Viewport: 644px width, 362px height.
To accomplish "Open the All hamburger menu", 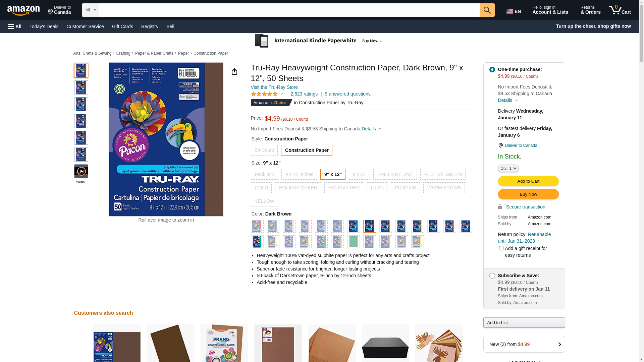I will (15, 26).
